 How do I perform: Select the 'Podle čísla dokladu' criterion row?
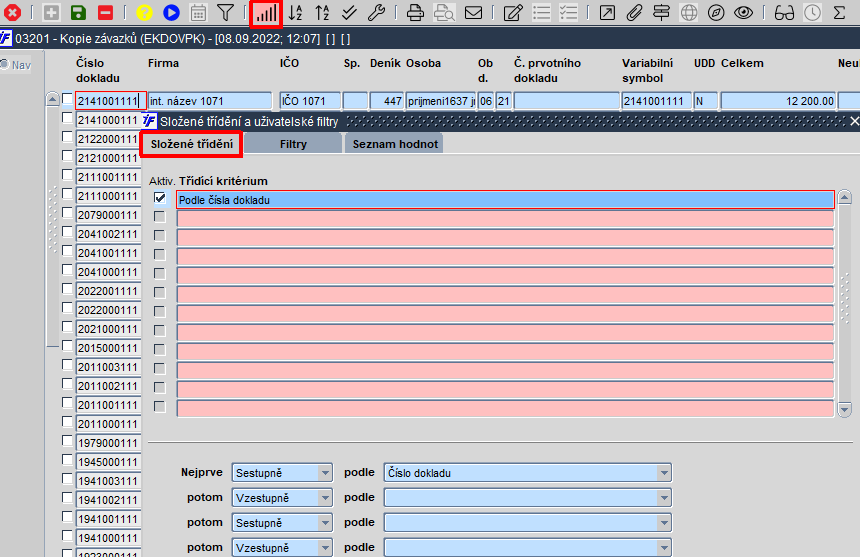pyautogui.click(x=505, y=200)
